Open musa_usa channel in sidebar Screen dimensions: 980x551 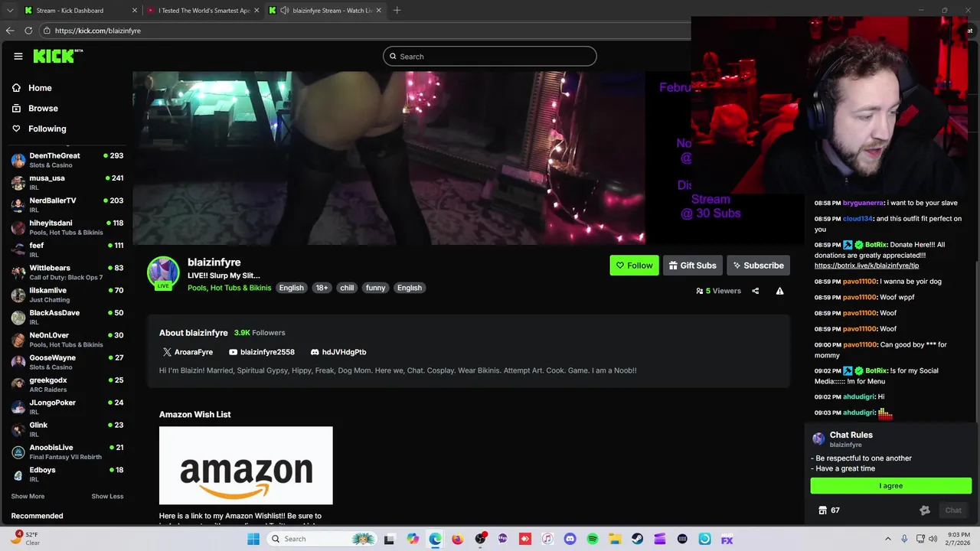(67, 182)
